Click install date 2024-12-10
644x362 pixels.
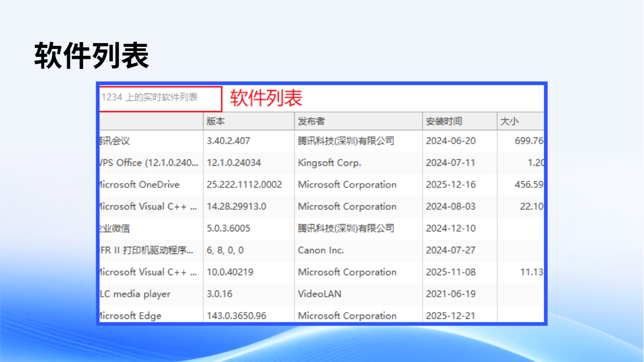pos(450,228)
